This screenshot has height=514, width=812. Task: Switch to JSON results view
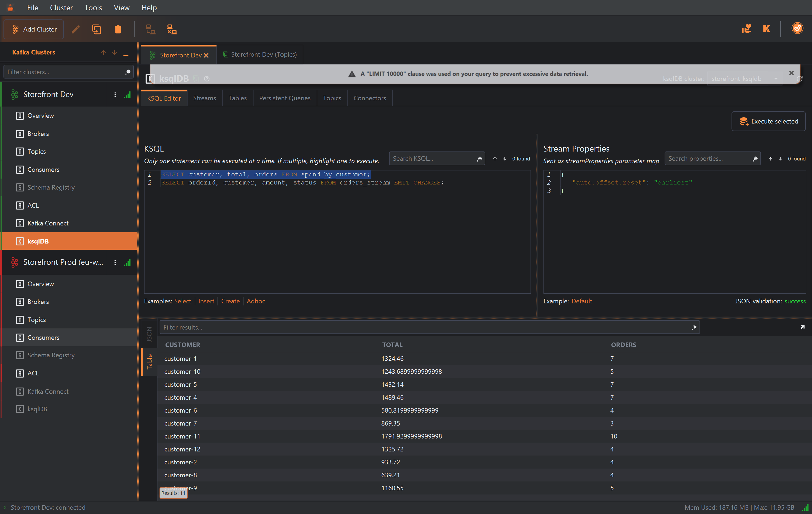149,335
